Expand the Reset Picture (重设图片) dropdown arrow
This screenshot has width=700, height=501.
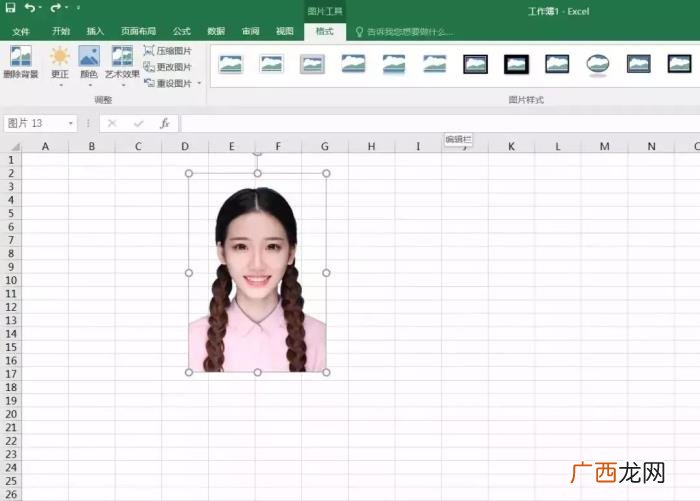(199, 83)
